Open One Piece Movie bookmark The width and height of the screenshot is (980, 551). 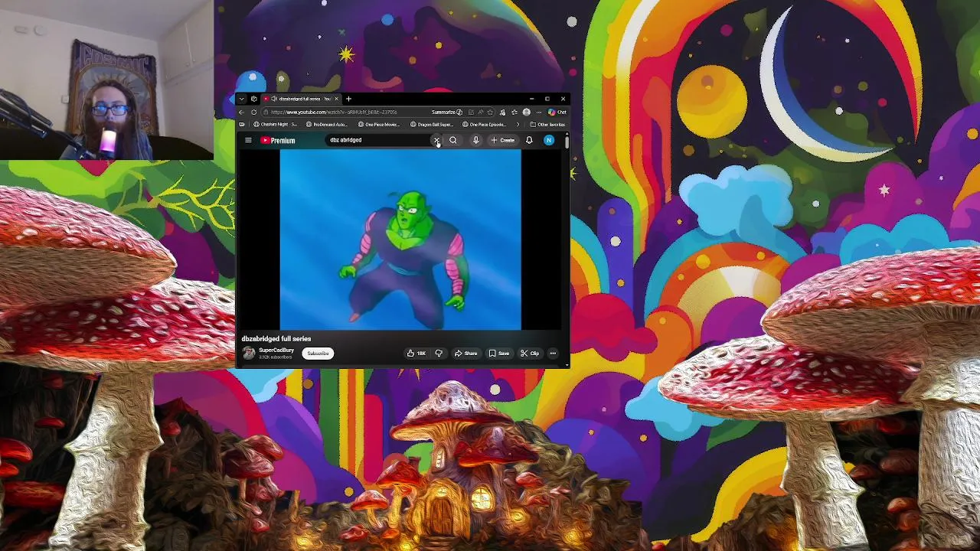[x=380, y=124]
